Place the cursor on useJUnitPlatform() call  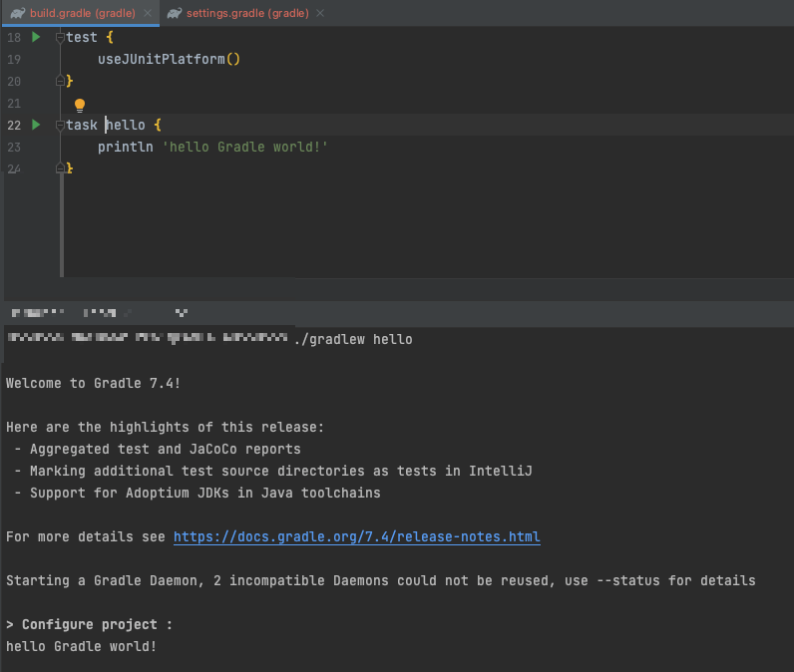click(169, 59)
